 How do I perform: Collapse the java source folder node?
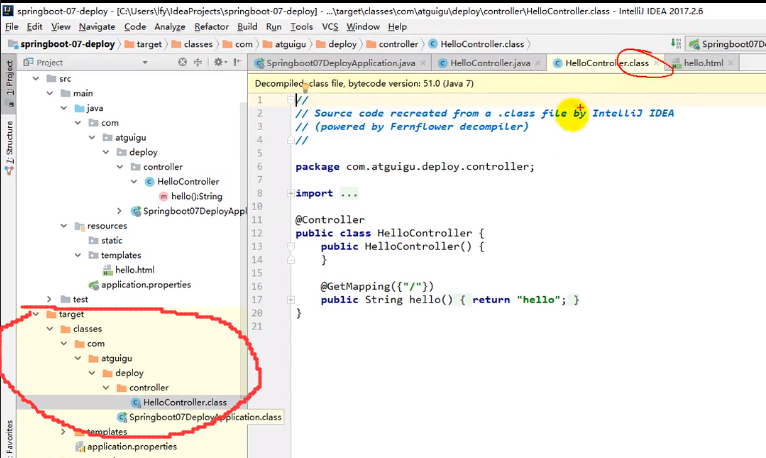64,108
